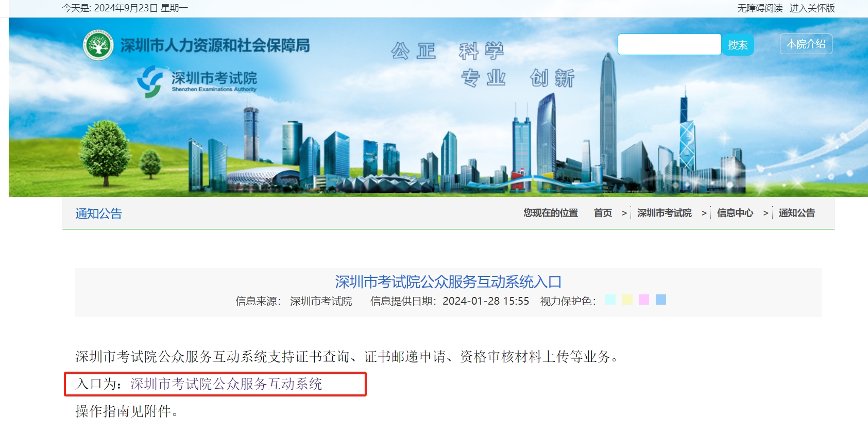Select the cyan eye-protection color swatch
868x431 pixels.
coord(610,300)
